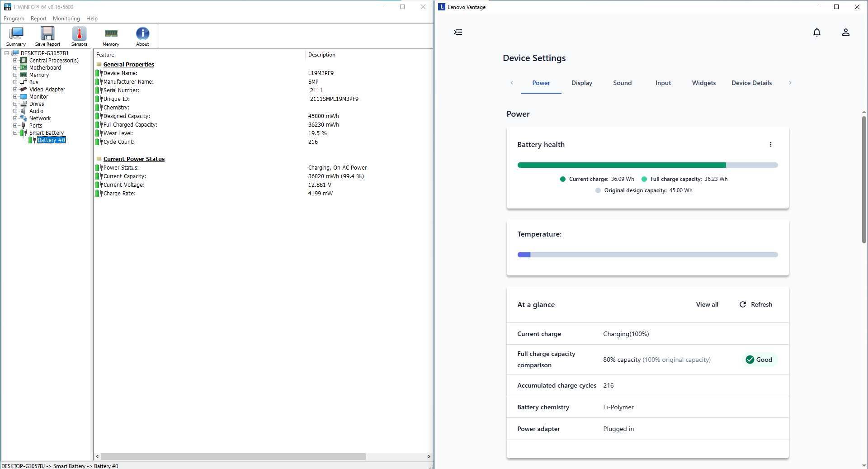Click the Wear Level value 19.5 %
The width and height of the screenshot is (868, 469).
tap(317, 133)
